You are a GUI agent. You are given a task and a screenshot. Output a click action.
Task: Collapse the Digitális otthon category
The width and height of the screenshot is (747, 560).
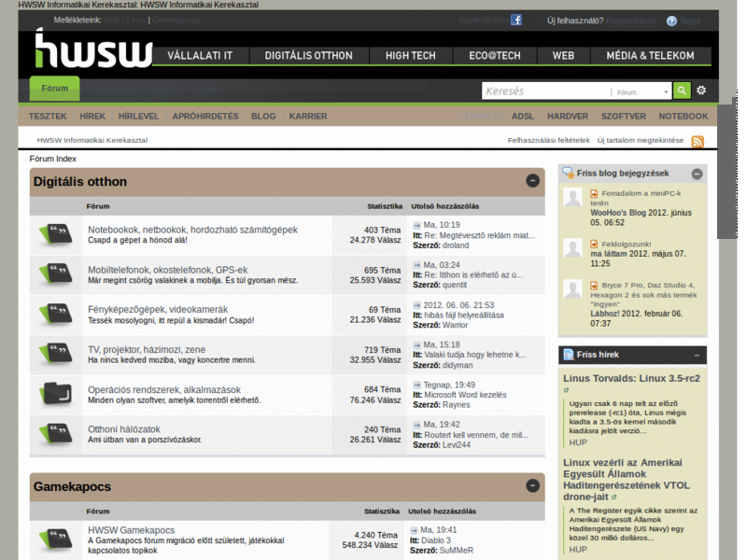pyautogui.click(x=532, y=181)
